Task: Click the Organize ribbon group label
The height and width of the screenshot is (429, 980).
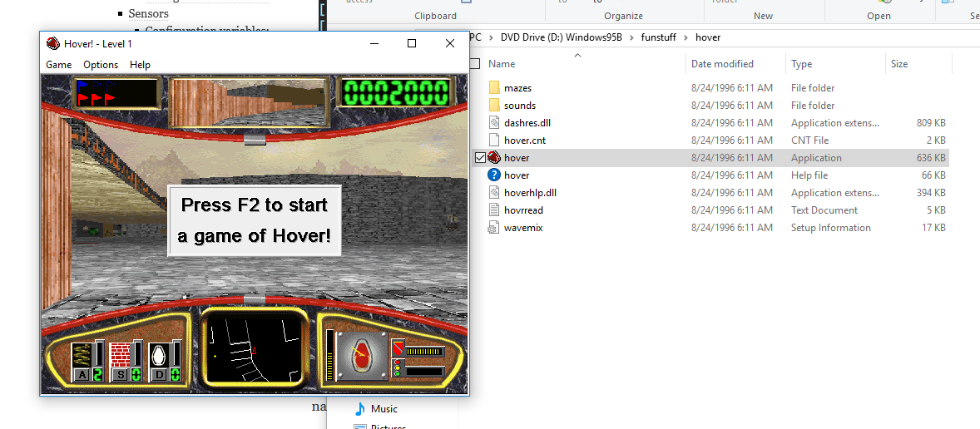Action: tap(623, 17)
